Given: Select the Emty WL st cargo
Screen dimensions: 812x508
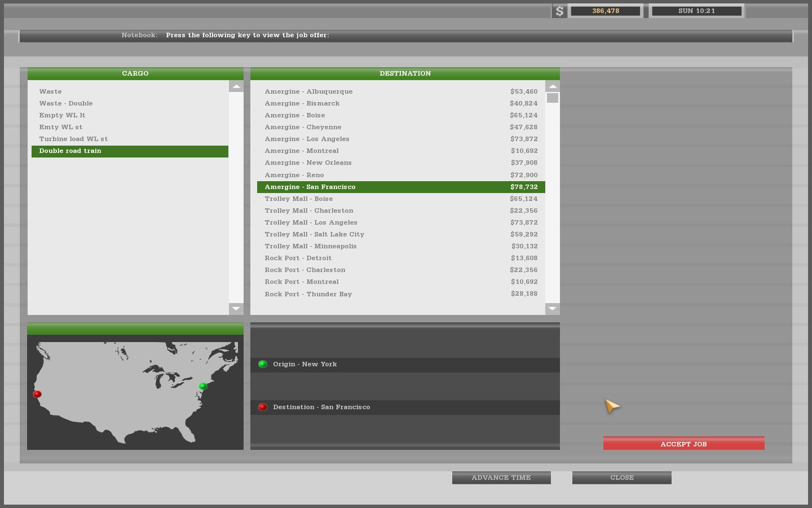Looking at the screenshot, I should (x=130, y=127).
